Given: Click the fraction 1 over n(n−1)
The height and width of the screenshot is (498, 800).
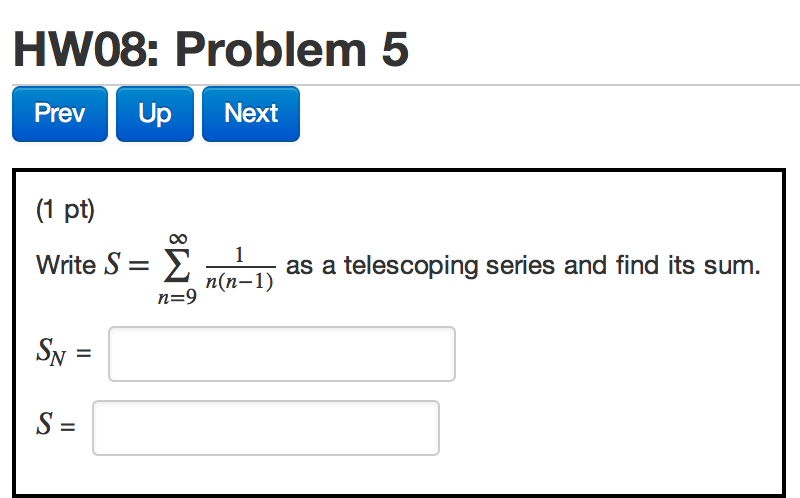Looking at the screenshot, I should tap(239, 268).
